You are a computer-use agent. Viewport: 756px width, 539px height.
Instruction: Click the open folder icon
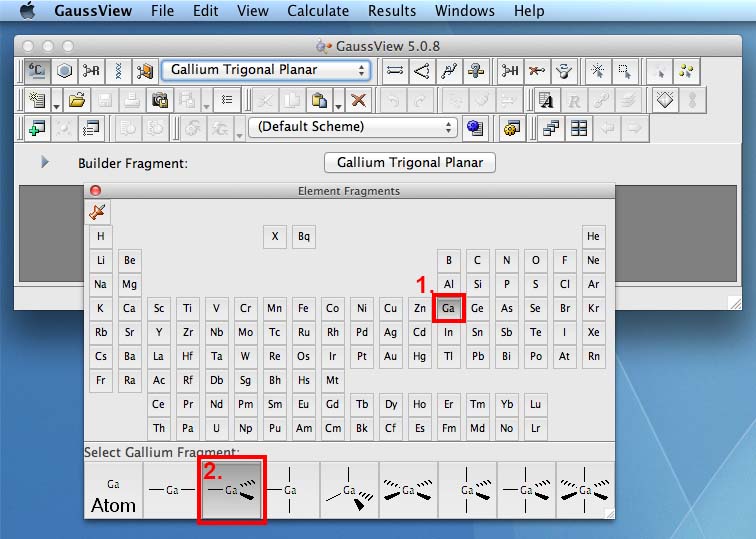[78, 100]
